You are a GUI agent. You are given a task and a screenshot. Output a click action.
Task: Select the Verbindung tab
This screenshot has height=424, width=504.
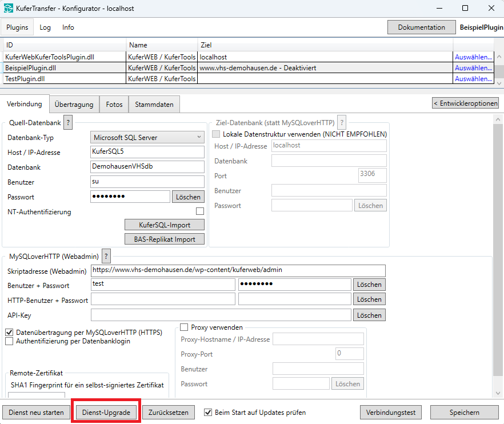pyautogui.click(x=25, y=104)
